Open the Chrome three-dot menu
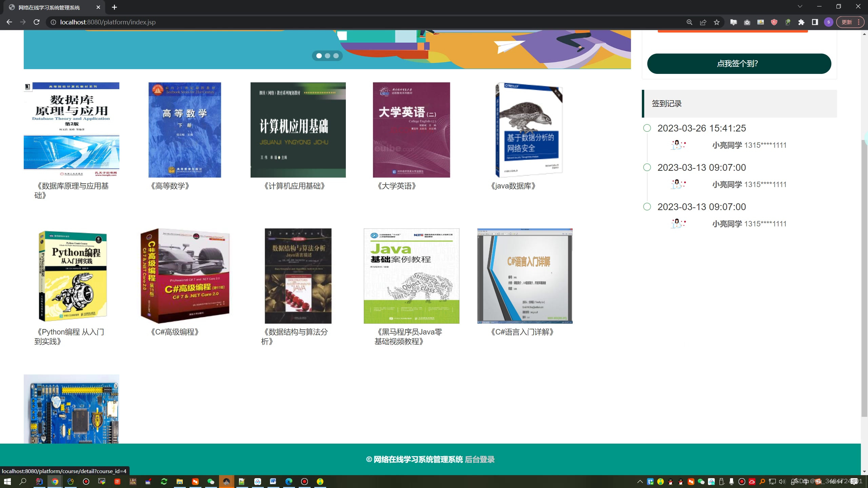The width and height of the screenshot is (868, 488). 859,22
